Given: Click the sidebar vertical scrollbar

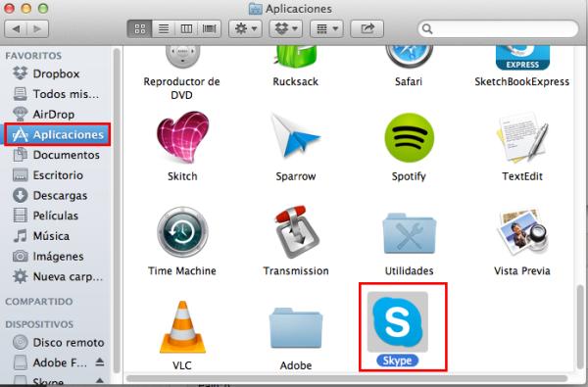Looking at the screenshot, I should pos(117,210).
